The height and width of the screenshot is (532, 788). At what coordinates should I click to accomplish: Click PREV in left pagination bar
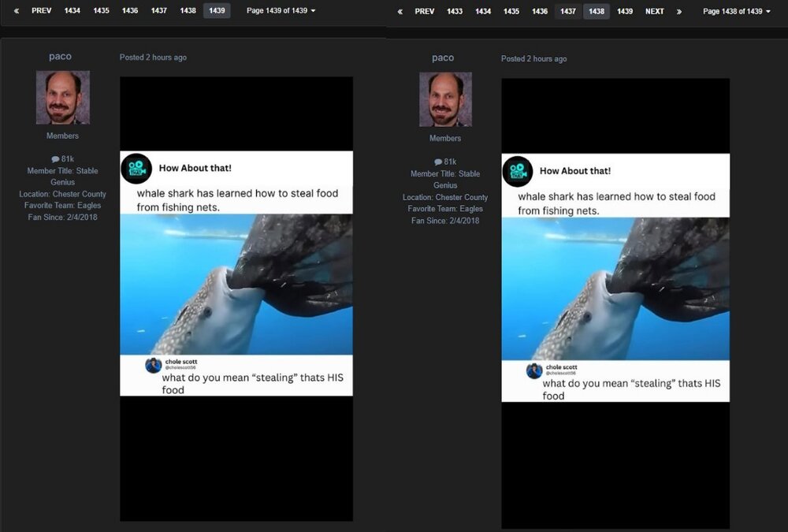click(41, 10)
